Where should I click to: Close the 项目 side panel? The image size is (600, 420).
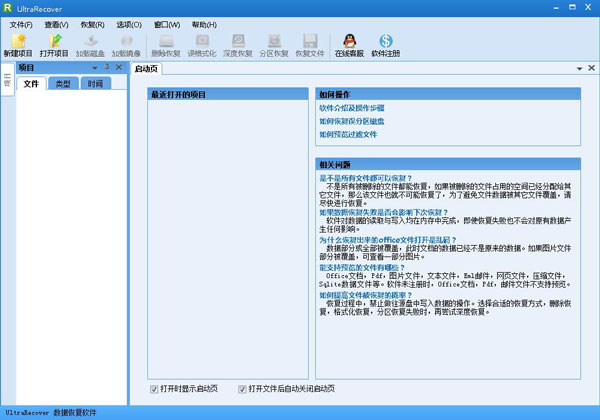click(x=120, y=67)
